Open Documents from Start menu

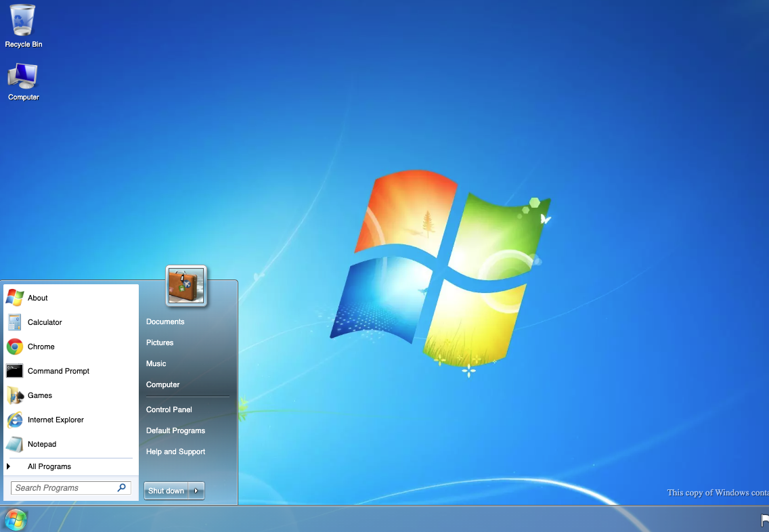point(165,322)
